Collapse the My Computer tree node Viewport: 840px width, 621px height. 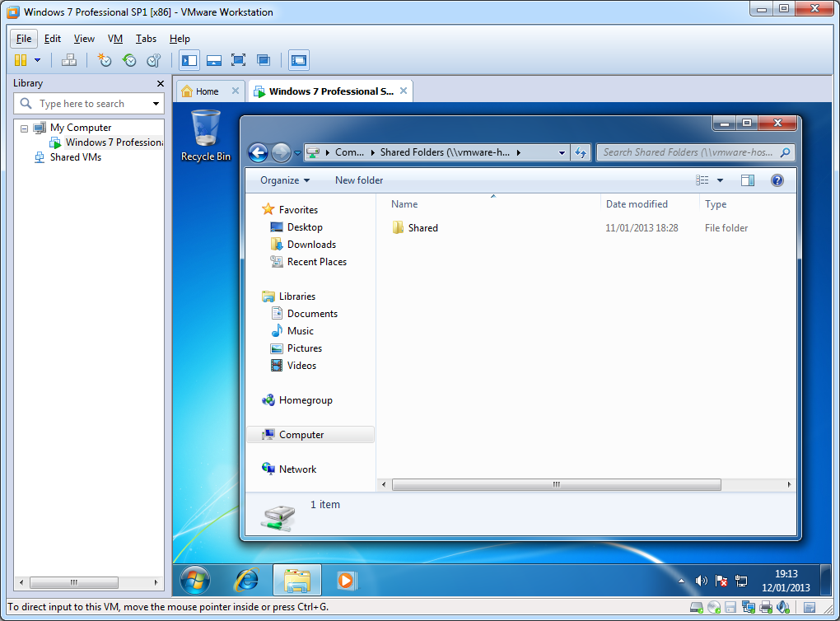coord(24,128)
